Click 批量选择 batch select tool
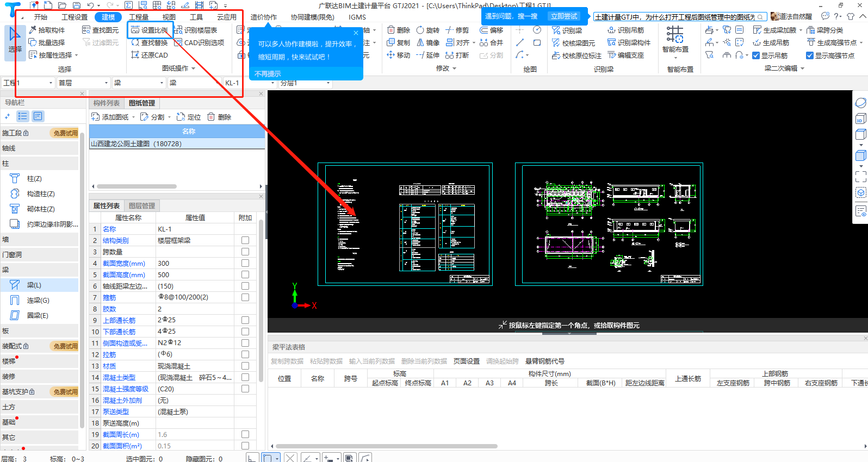The image size is (868, 462). (47, 42)
